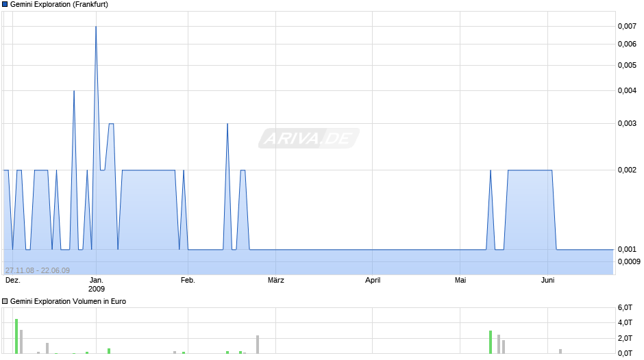The image size is (644, 360).
Task: Click the 'Dez.' axis label
Action: point(13,281)
